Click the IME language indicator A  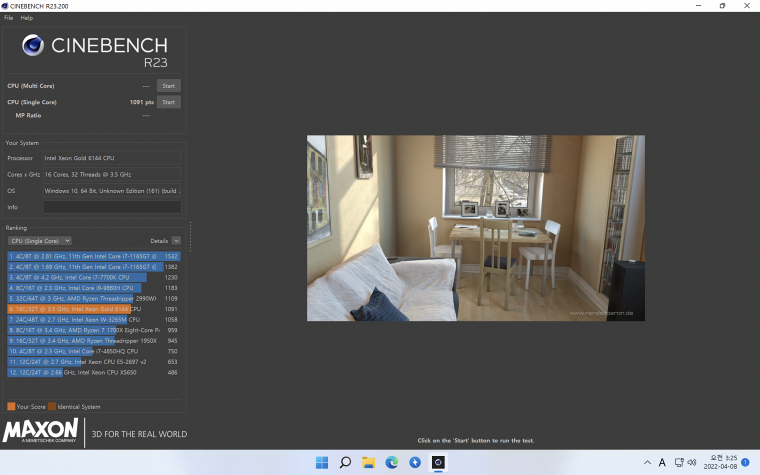click(662, 462)
